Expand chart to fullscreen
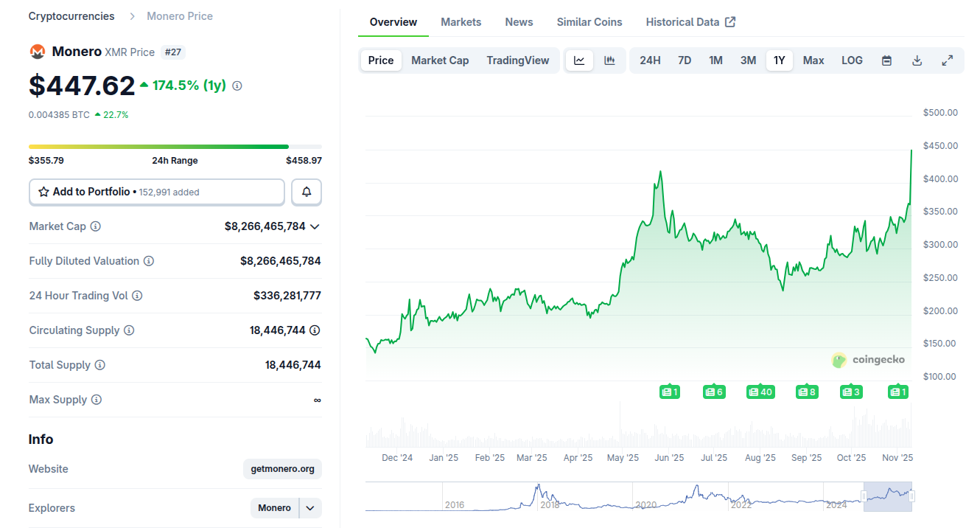The width and height of the screenshot is (980, 528). pos(948,60)
